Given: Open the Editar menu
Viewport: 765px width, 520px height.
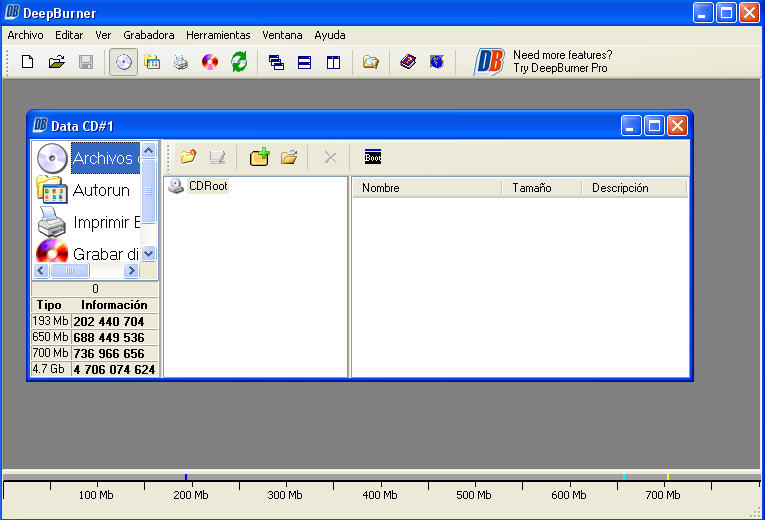Looking at the screenshot, I should (x=69, y=35).
